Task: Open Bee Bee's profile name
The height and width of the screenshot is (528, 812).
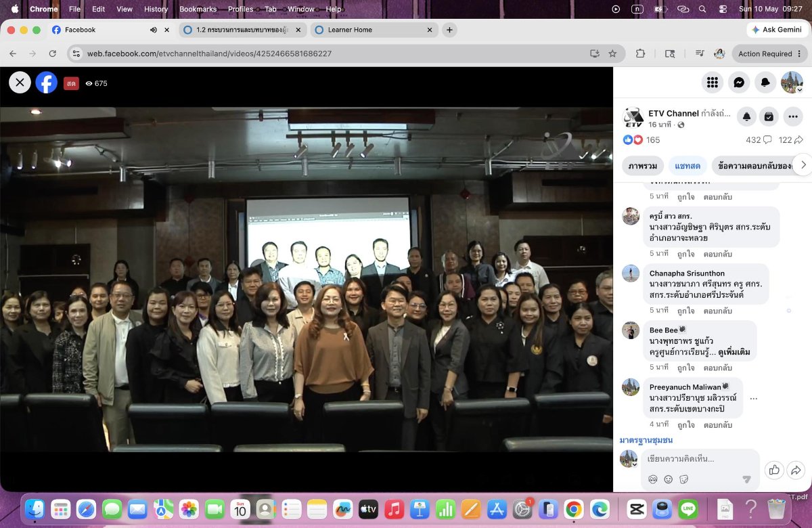Action: [663, 330]
